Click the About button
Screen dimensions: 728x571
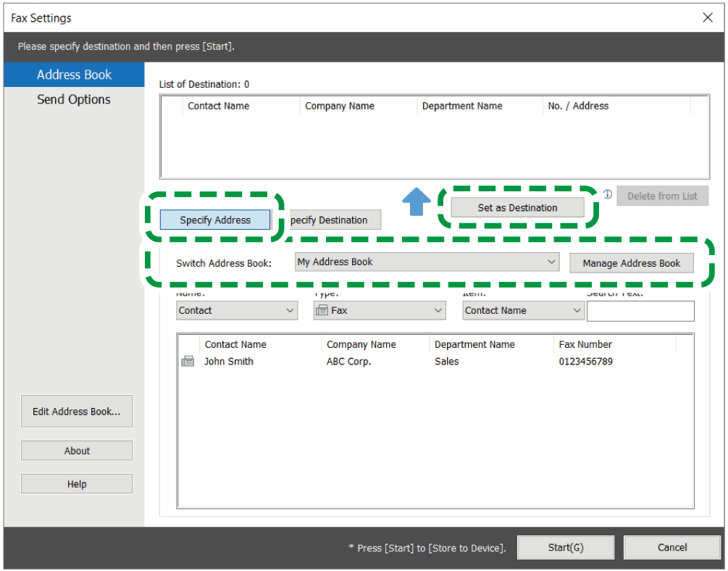coord(77,451)
